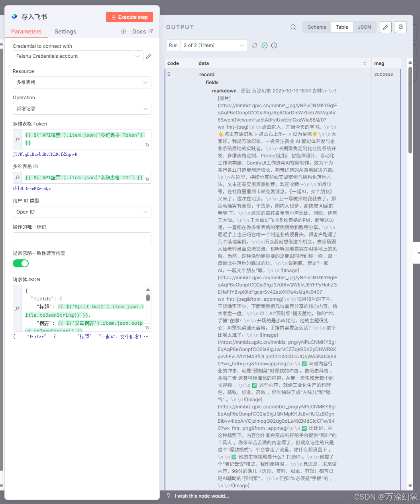Image resolution: width=420 pixels, height=504 pixels.
Task: Click the fx icon of 请求体JSON
Action: [x=18, y=308]
